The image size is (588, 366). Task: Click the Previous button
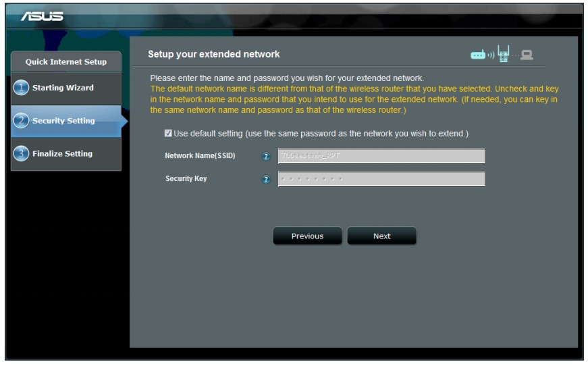tap(307, 236)
